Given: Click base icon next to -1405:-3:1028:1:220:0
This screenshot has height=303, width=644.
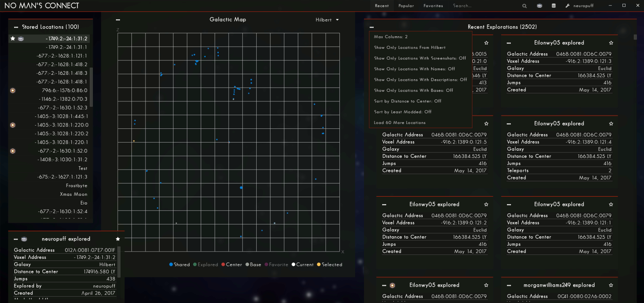Looking at the screenshot, I should (x=13, y=125).
